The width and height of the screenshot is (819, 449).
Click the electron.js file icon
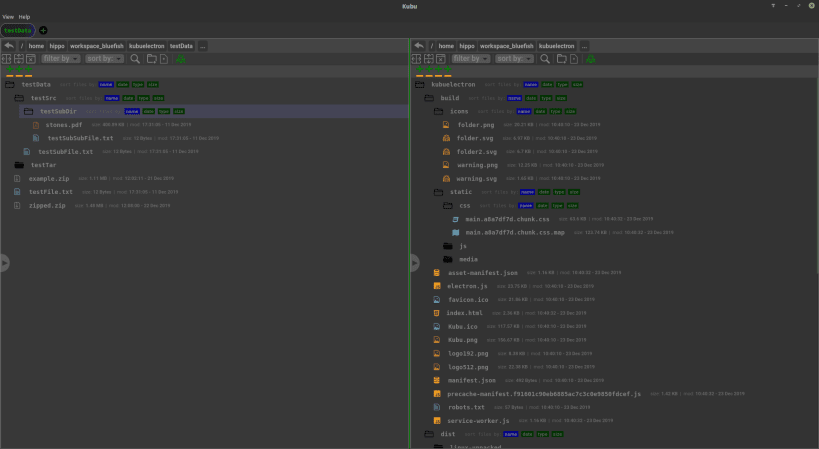click(x=437, y=286)
